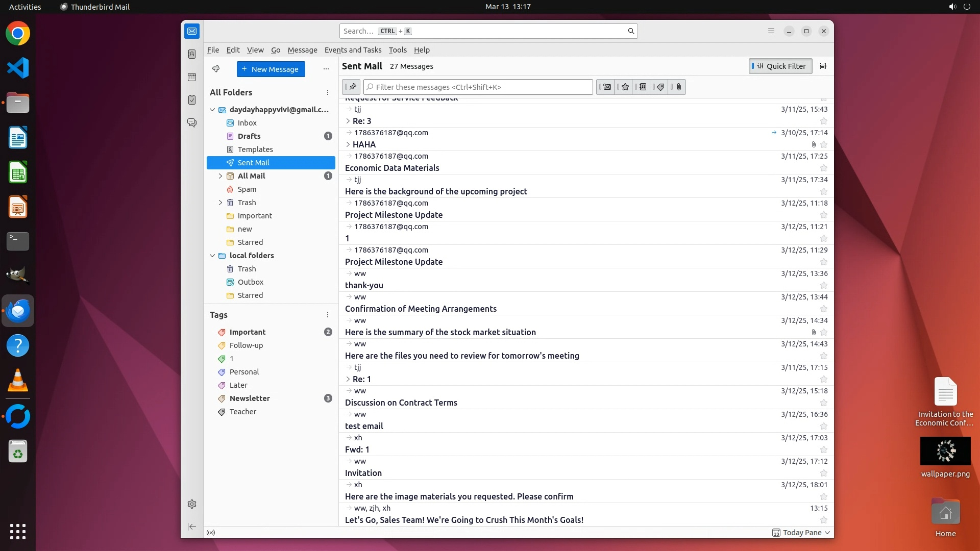Toggle the unread messages quick filter
Viewport: 980px width, 551px height.
606,87
